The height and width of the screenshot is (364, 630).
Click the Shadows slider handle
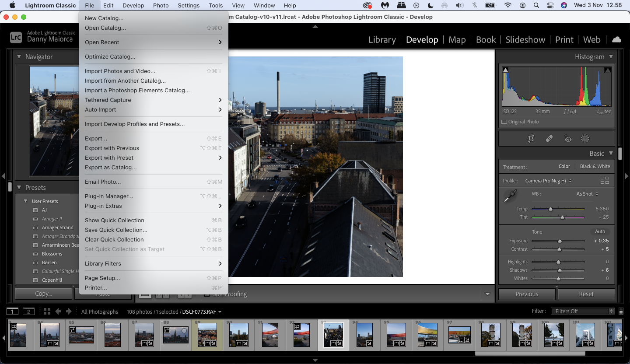click(560, 270)
